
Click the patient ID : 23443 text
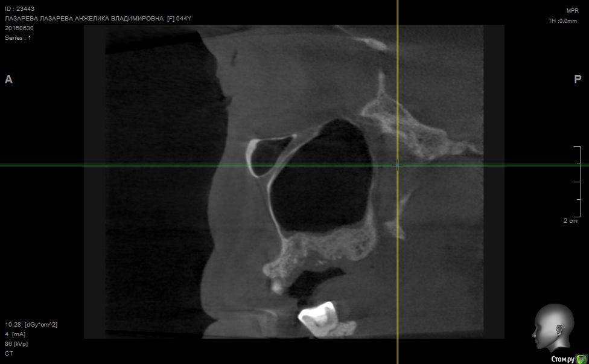[19, 8]
